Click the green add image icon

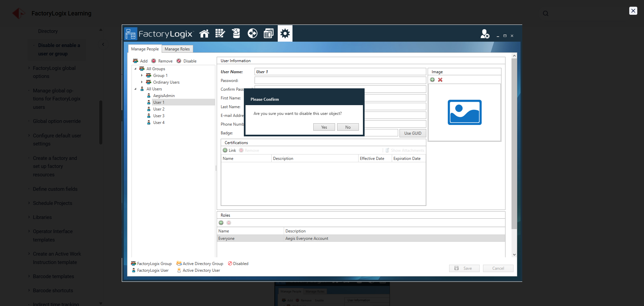(x=432, y=80)
